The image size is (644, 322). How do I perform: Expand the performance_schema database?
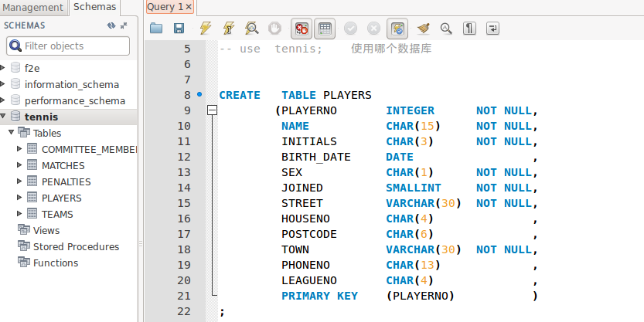(x=3, y=100)
